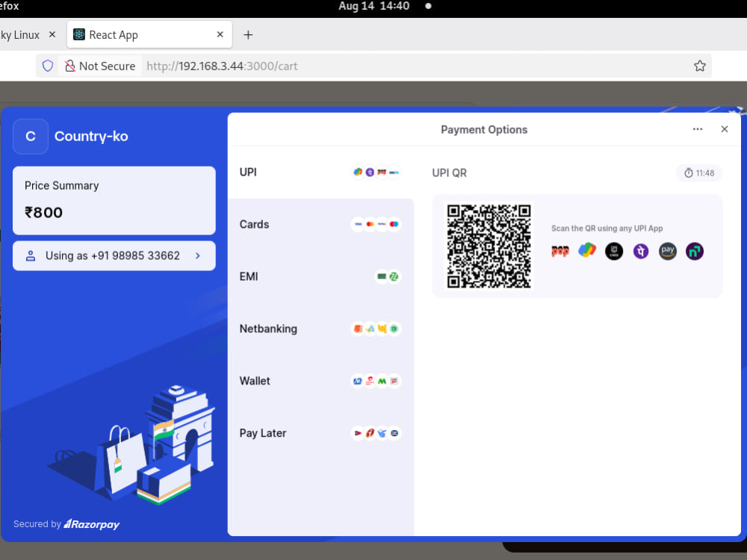The height and width of the screenshot is (560, 747).
Task: Open the Netbanking payment option
Action: [x=320, y=329]
